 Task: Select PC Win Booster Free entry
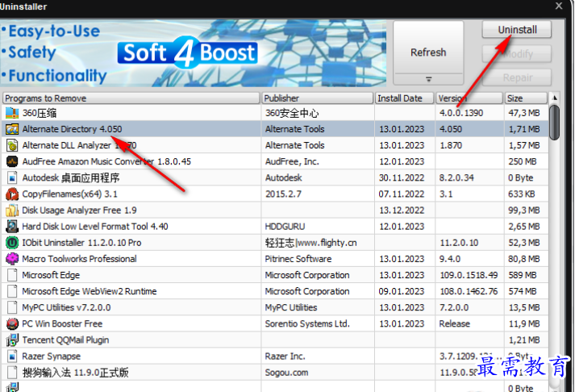[275, 323]
